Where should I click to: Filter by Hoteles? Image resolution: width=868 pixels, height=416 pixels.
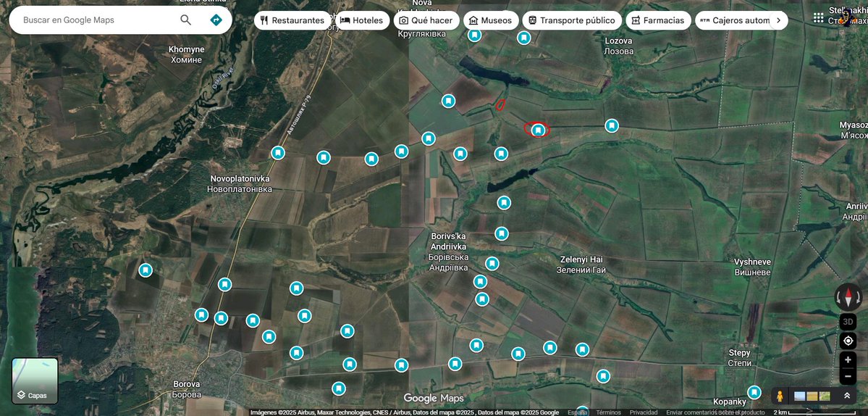362,20
